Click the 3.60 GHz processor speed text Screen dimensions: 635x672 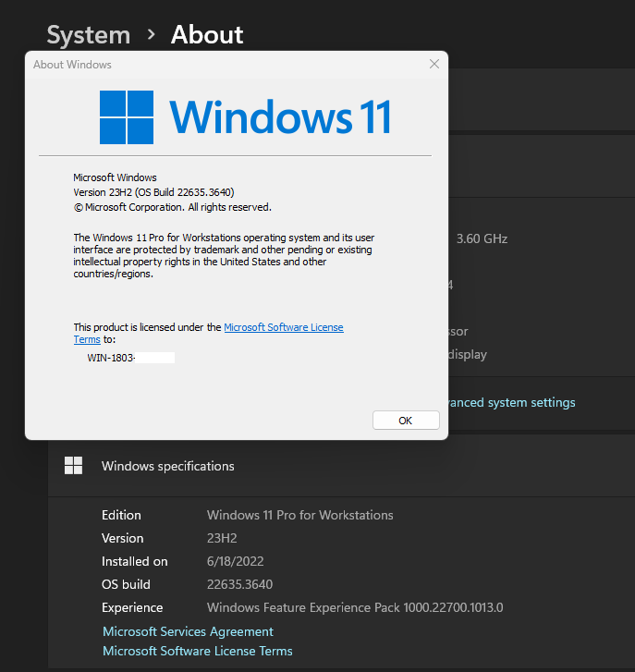click(482, 238)
